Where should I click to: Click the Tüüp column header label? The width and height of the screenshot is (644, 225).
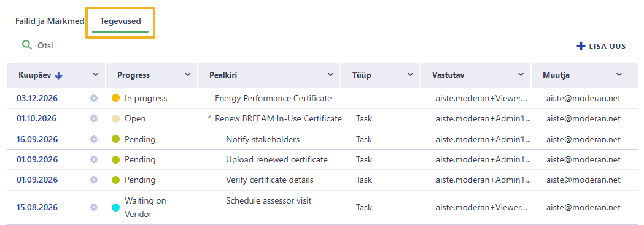[362, 75]
